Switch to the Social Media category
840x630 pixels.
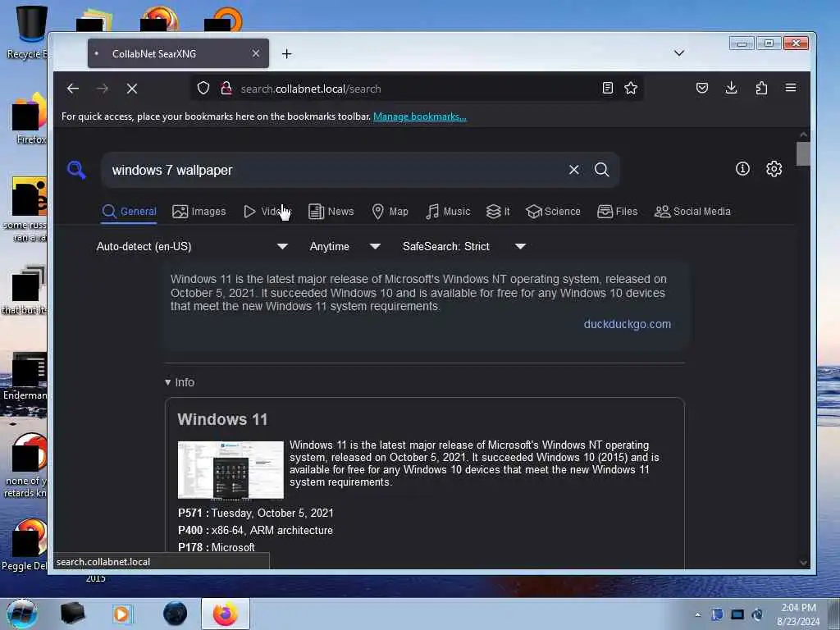(x=692, y=212)
